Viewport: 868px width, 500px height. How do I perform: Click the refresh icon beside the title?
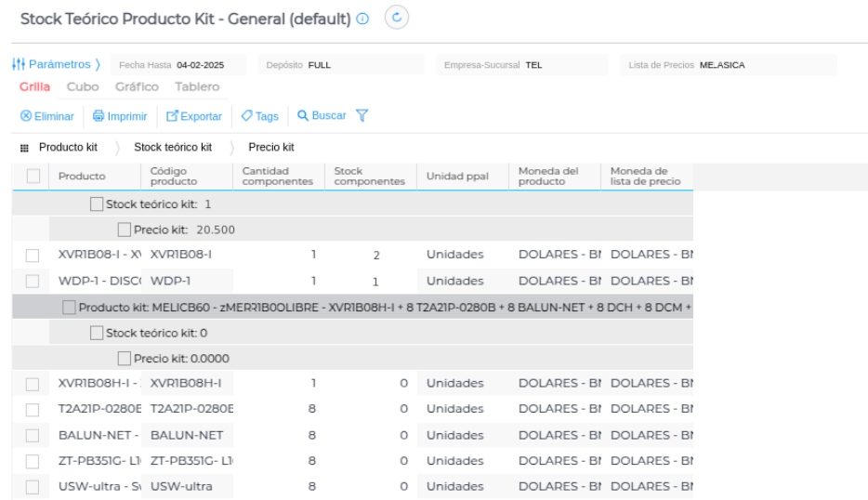397,18
